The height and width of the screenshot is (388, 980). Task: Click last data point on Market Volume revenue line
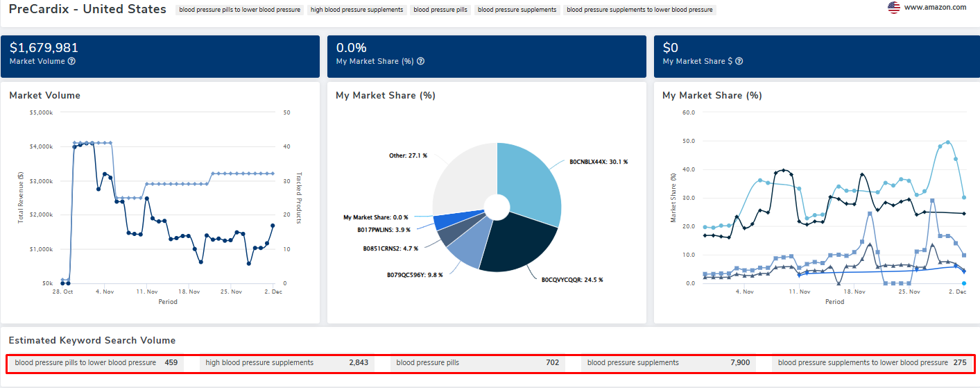point(273,226)
